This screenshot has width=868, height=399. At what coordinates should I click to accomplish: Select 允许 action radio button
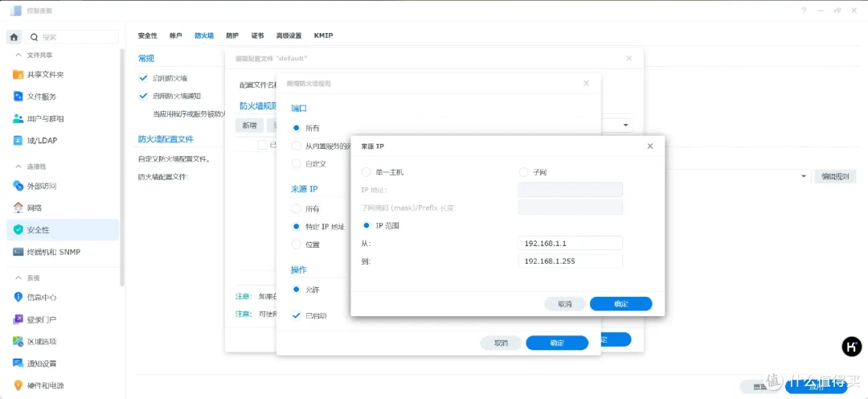click(296, 290)
